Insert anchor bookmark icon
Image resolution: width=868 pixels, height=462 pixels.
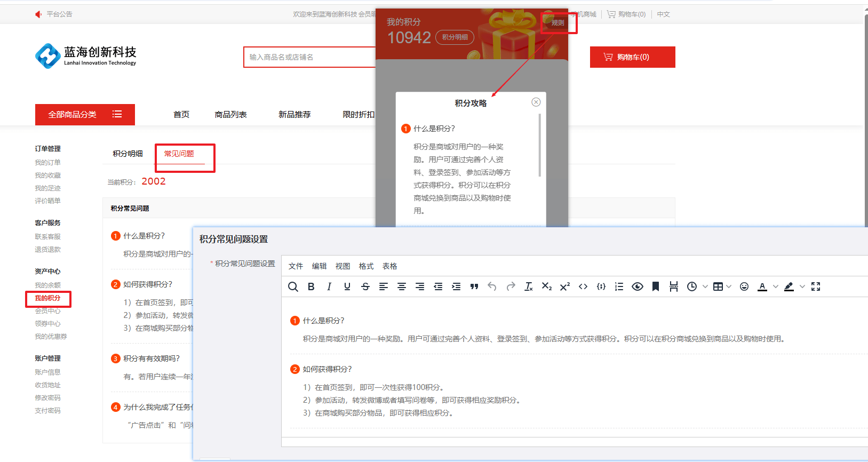coord(656,286)
